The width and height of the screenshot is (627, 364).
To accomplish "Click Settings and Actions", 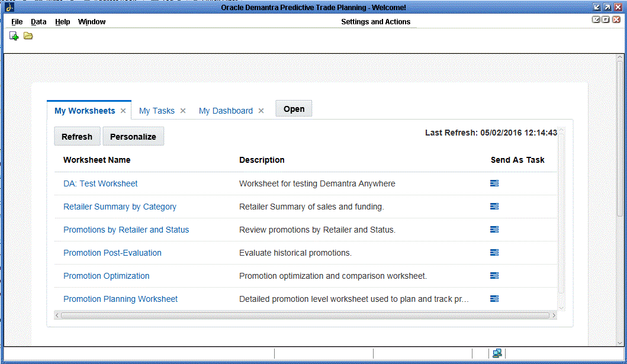I will click(x=375, y=21).
